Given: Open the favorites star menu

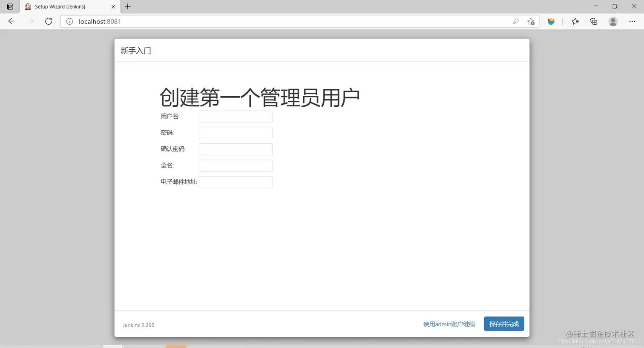Looking at the screenshot, I should [x=575, y=21].
